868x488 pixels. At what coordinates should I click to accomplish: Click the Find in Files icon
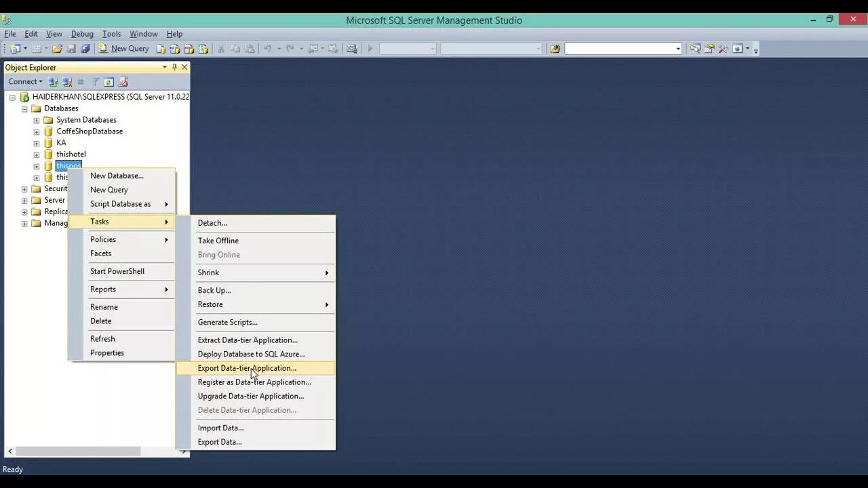555,49
